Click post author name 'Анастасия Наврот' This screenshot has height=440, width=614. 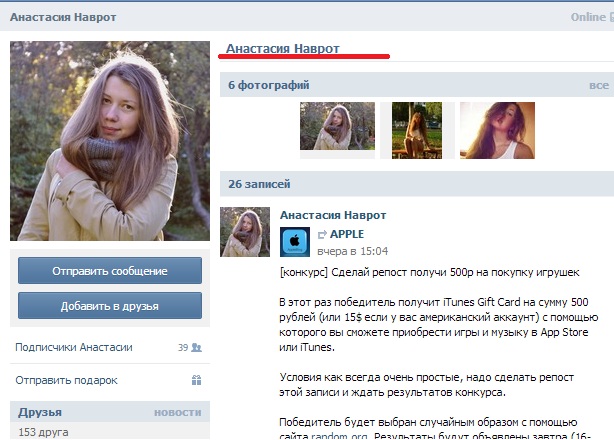point(333,215)
